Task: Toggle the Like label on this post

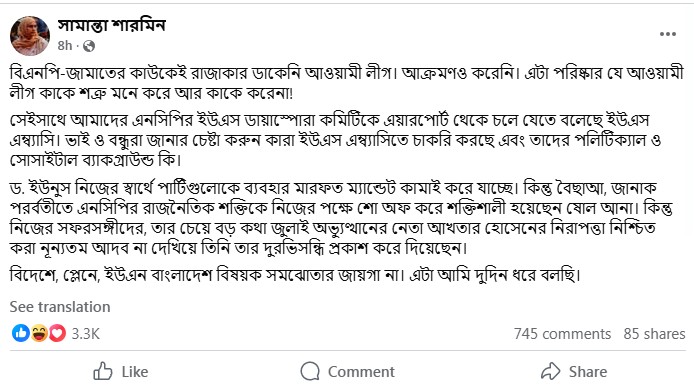Action: pos(135,372)
